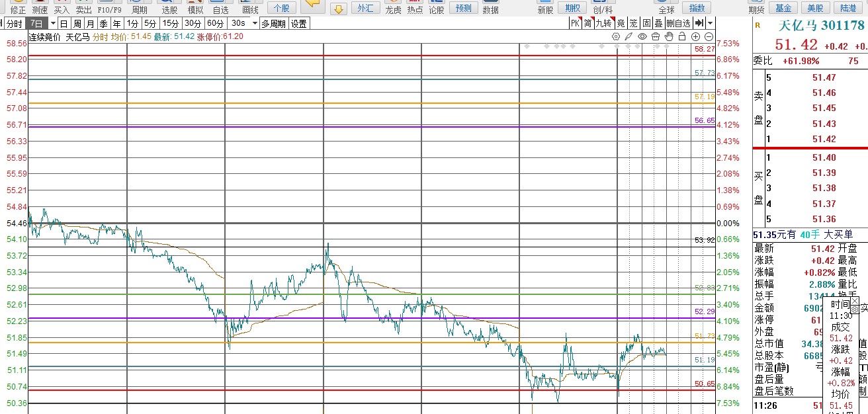Click the 美股 US stocks button
The width and height of the screenshot is (868, 414).
[816, 8]
